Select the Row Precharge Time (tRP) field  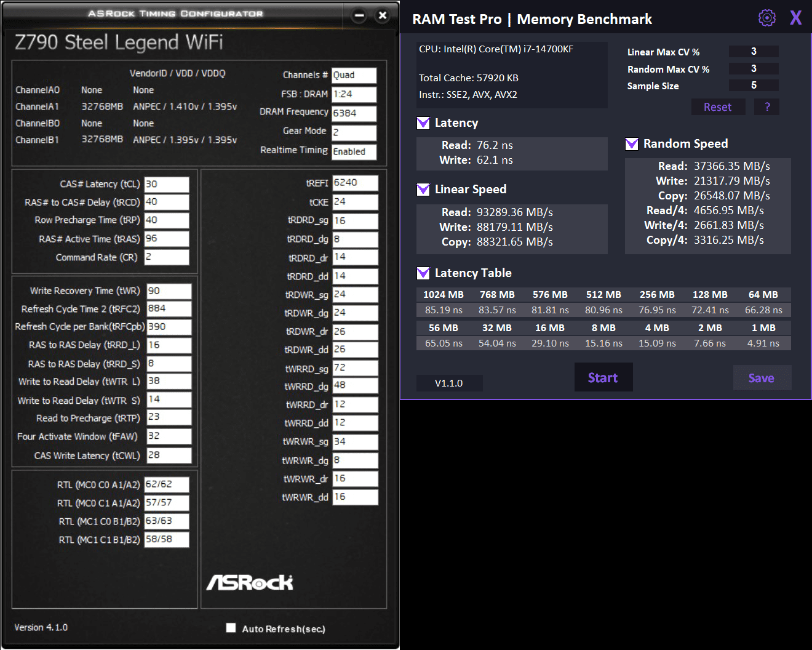point(167,220)
